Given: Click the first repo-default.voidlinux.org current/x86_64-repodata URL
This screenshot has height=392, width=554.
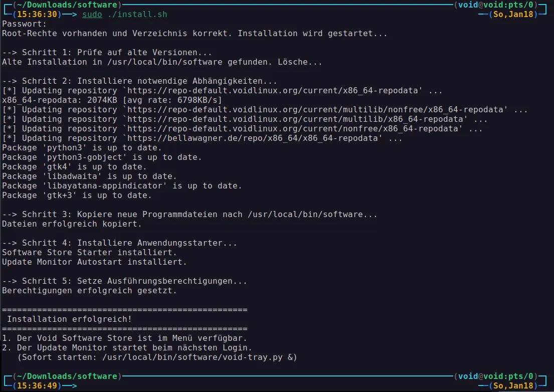Looking at the screenshot, I should (274, 91).
